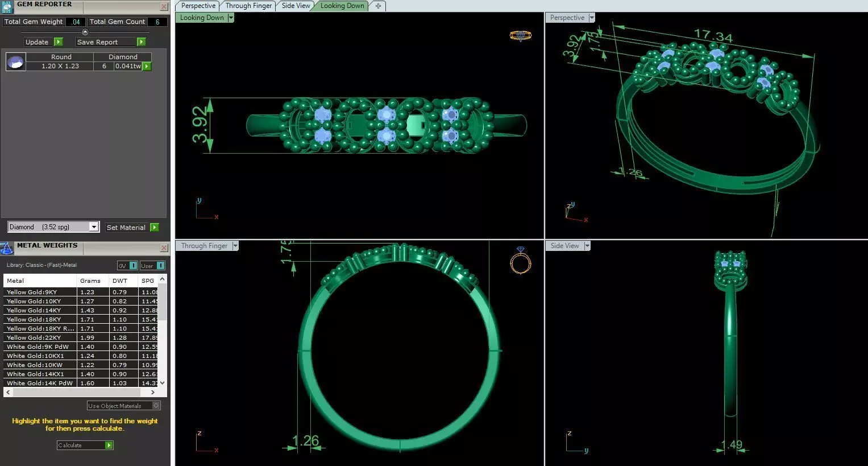Select the White Gold:9K PdW row

(81, 347)
